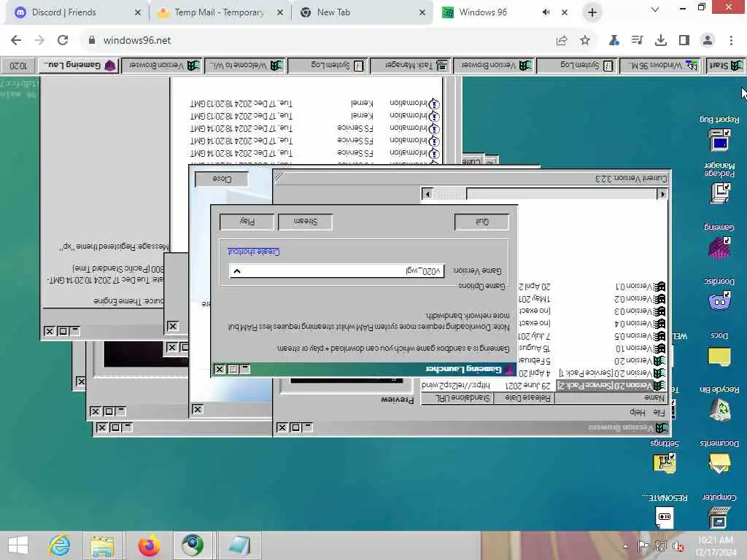This screenshot has height=560, width=747.
Task: Click scrollbar arrow at Version Browser edge
Action: tap(662, 194)
